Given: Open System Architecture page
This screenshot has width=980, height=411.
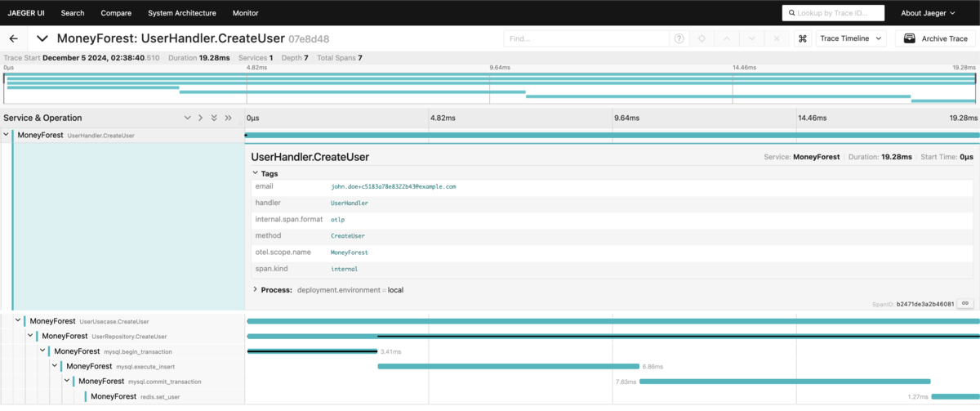Looking at the screenshot, I should coord(182,13).
